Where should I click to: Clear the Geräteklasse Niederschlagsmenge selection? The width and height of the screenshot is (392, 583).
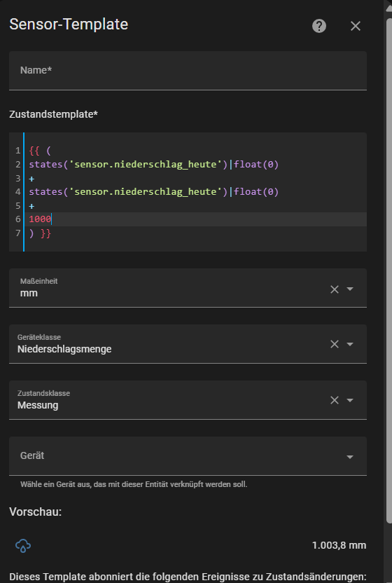point(335,344)
